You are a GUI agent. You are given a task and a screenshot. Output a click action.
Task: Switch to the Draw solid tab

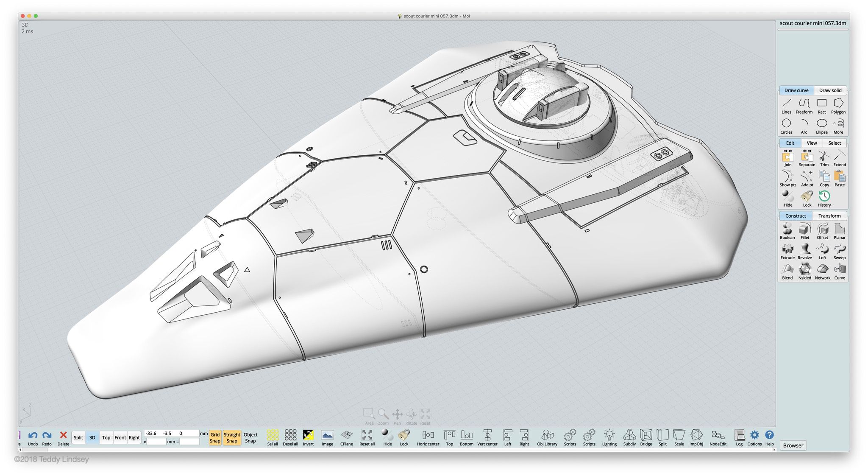click(x=830, y=90)
